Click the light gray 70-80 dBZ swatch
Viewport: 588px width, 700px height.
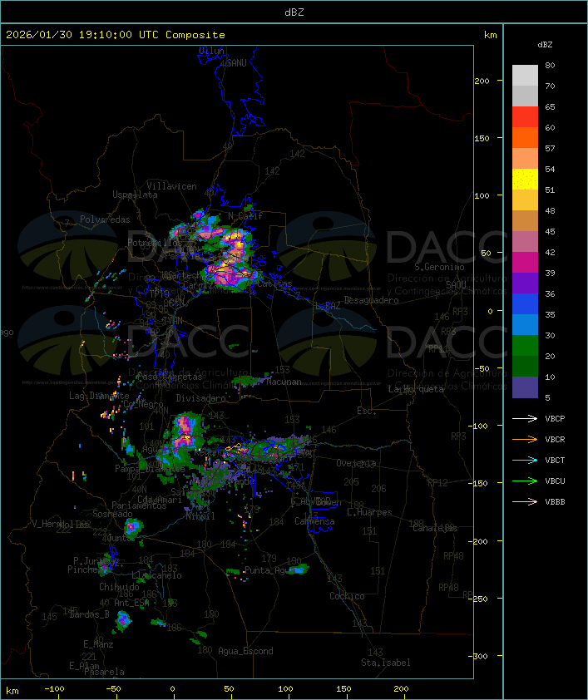pos(525,76)
